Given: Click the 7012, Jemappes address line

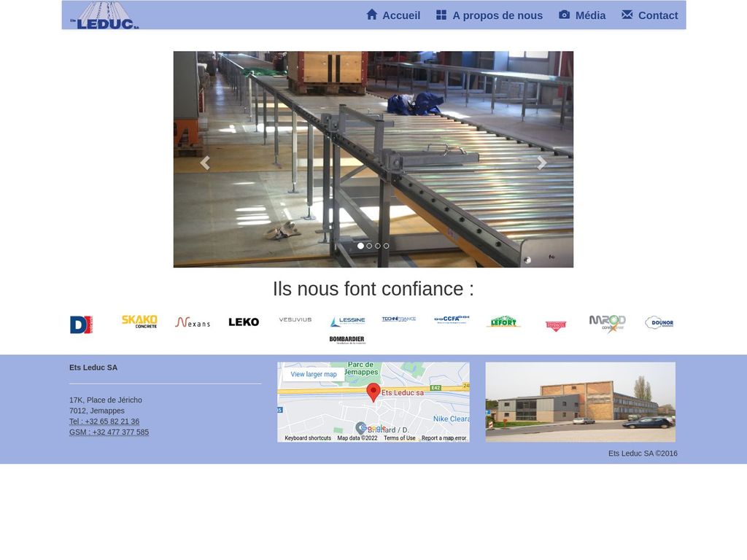Looking at the screenshot, I should point(97,411).
